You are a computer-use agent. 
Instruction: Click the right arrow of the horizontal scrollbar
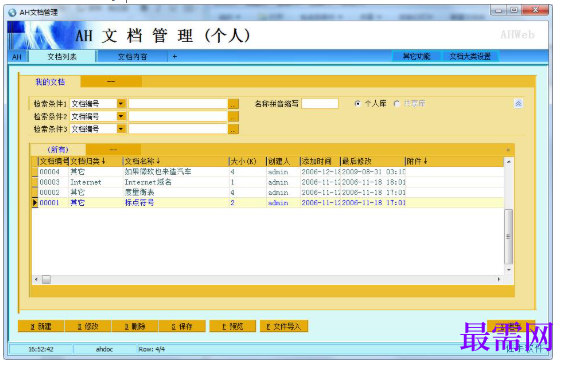tap(499, 279)
